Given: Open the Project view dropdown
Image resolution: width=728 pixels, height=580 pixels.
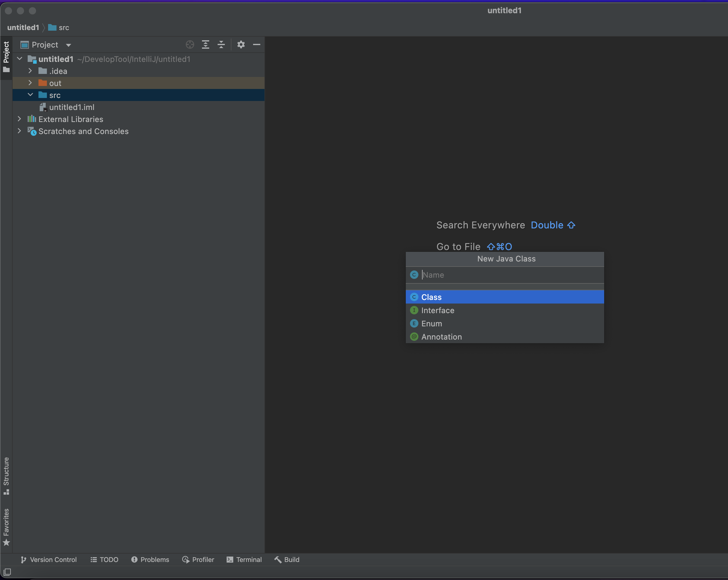Looking at the screenshot, I should (69, 45).
